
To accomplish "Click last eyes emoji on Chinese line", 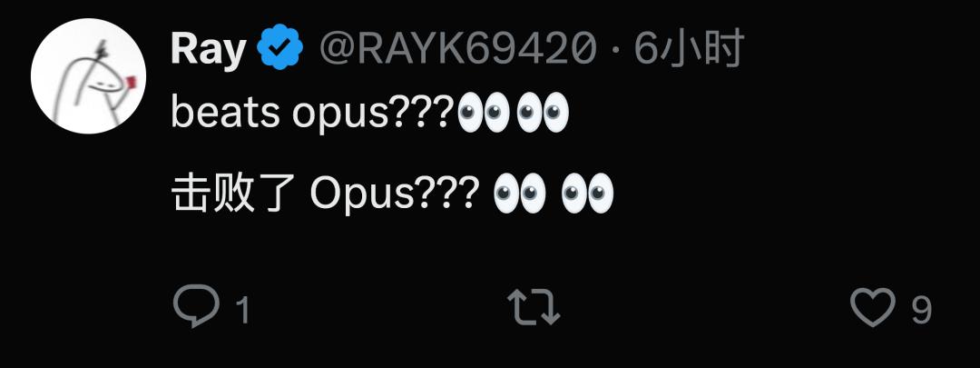I will (587, 194).
